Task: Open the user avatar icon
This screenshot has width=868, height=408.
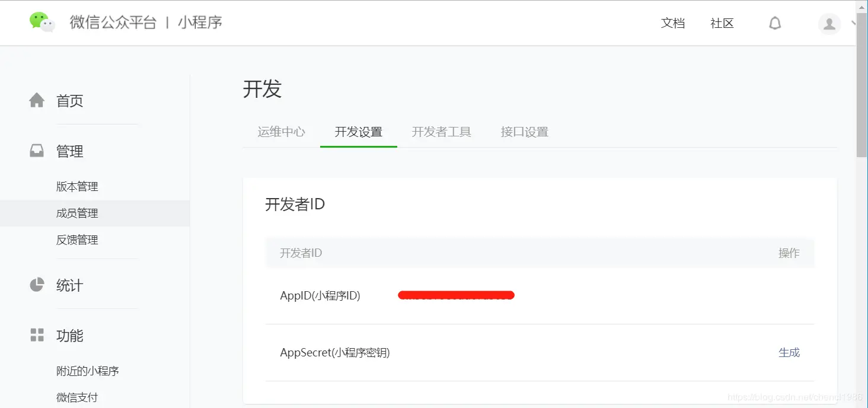Action: (x=829, y=24)
